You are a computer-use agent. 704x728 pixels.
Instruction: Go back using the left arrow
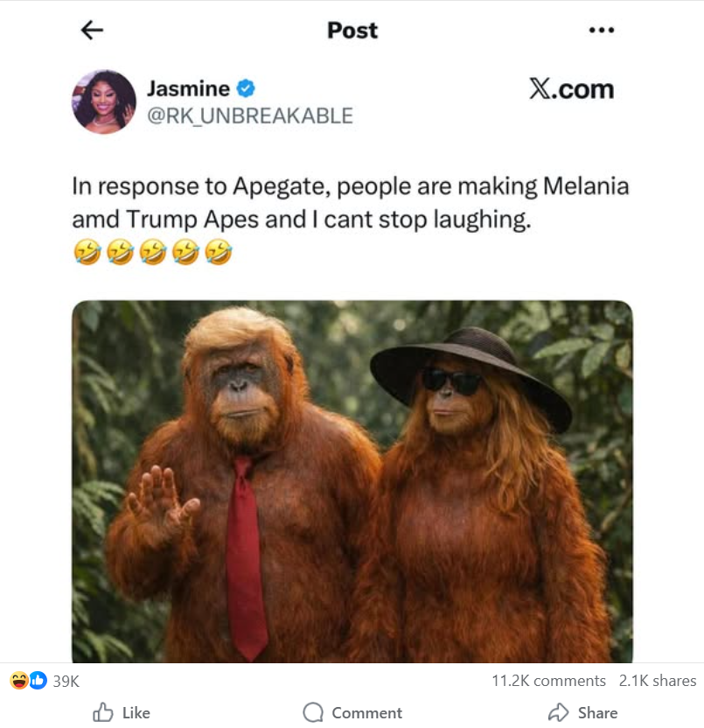92,31
